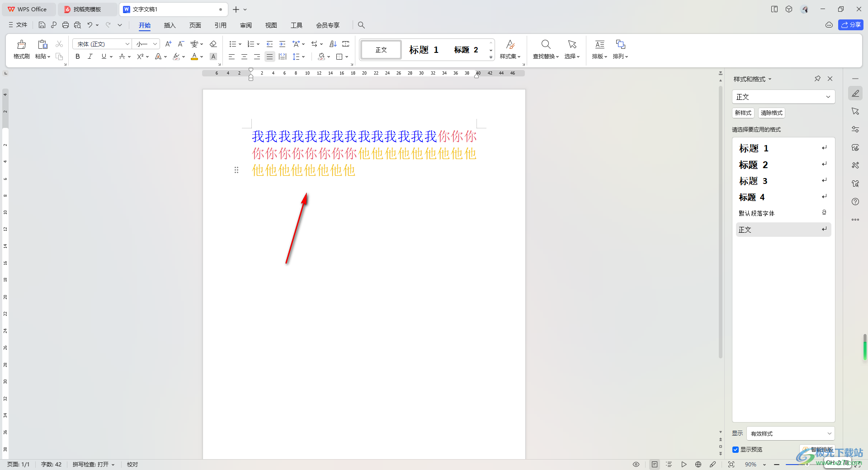Pin the Styles and Formatting panel
This screenshot has width=868, height=470.
point(817,79)
